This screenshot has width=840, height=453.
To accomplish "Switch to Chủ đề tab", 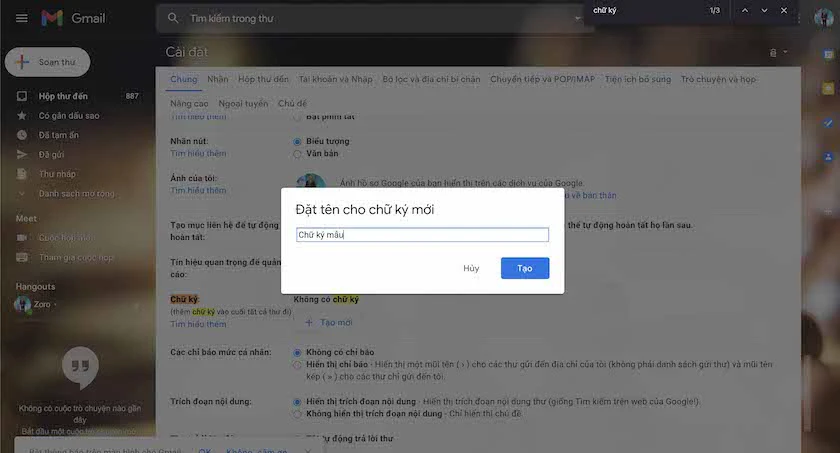I will [x=292, y=103].
